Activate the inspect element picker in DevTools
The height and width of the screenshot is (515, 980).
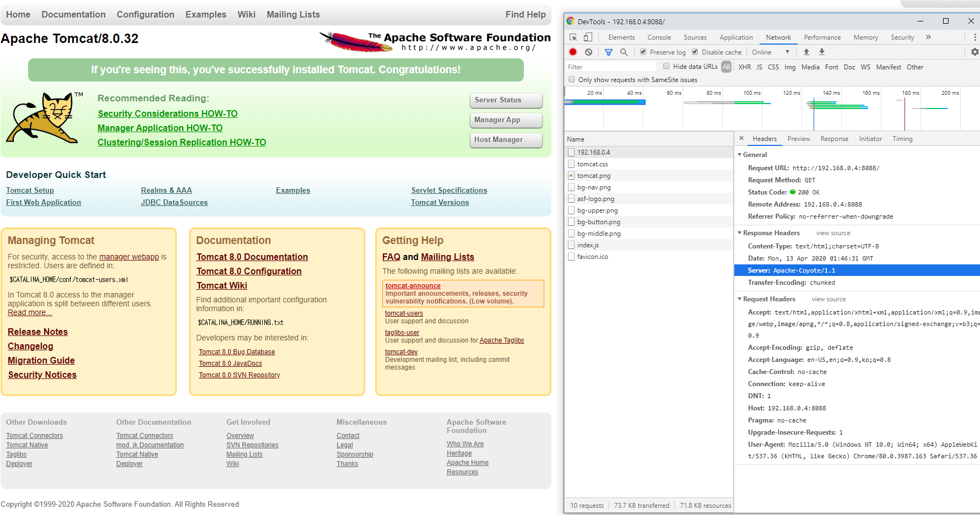pos(573,37)
